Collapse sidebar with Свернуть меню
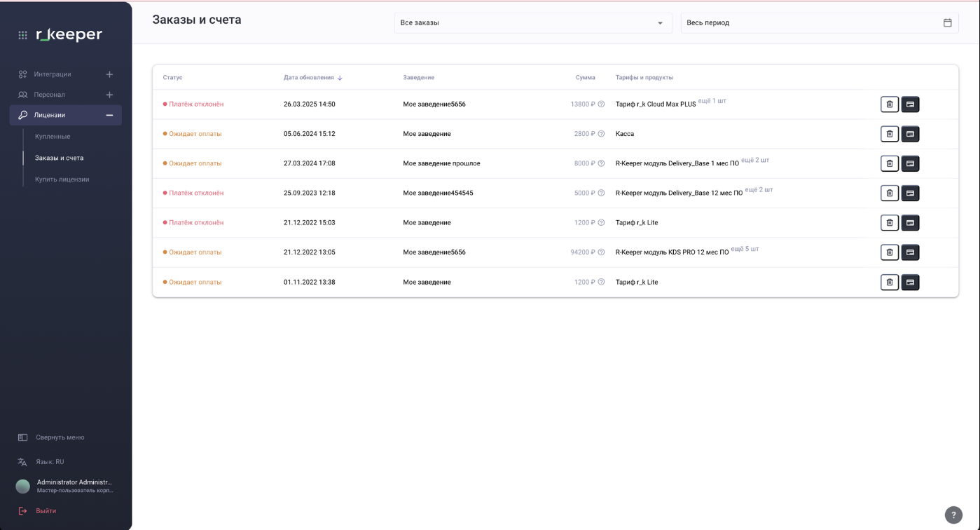980x530 pixels. click(x=60, y=437)
